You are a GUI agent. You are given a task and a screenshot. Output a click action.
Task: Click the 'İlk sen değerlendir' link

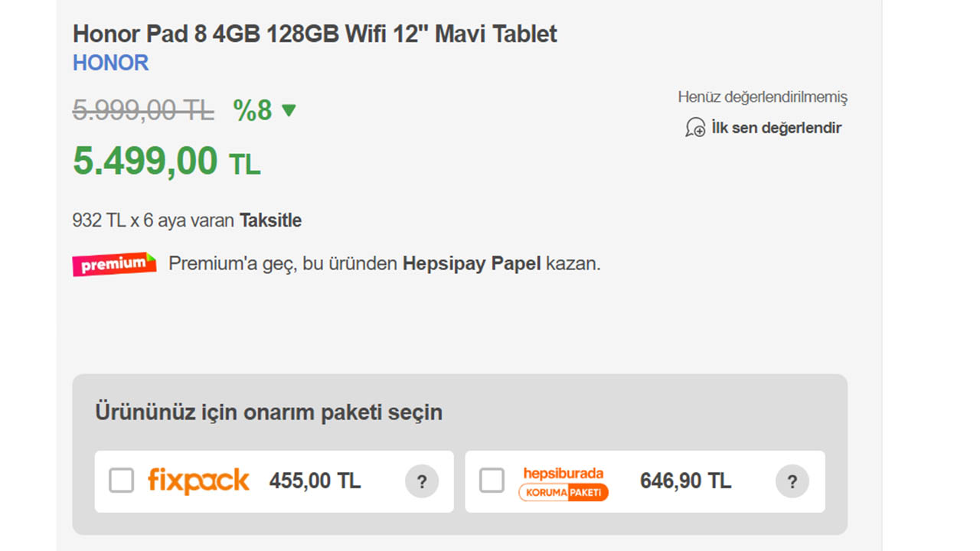(776, 128)
